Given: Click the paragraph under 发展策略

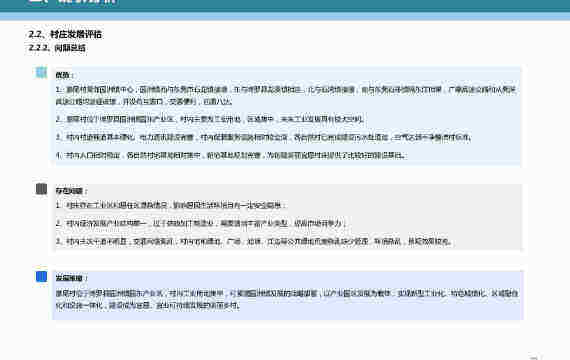Looking at the screenshot, I should point(286,299).
